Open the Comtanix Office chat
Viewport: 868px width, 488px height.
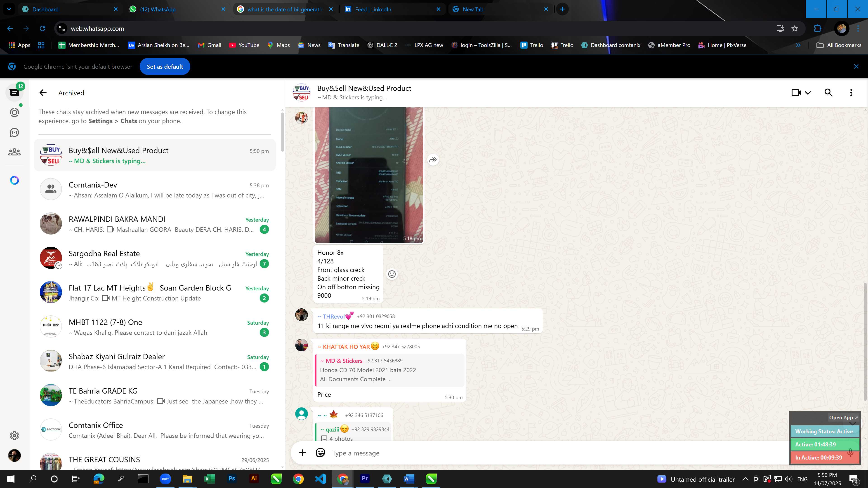[x=155, y=430]
